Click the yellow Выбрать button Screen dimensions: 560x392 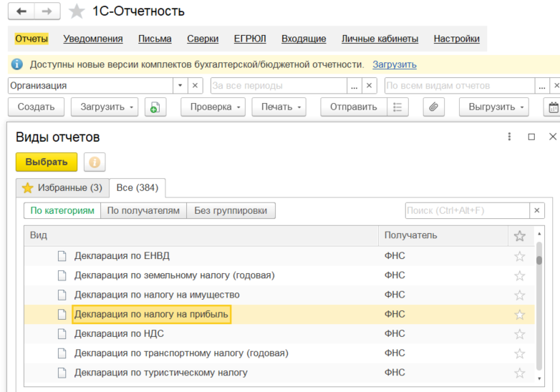47,162
